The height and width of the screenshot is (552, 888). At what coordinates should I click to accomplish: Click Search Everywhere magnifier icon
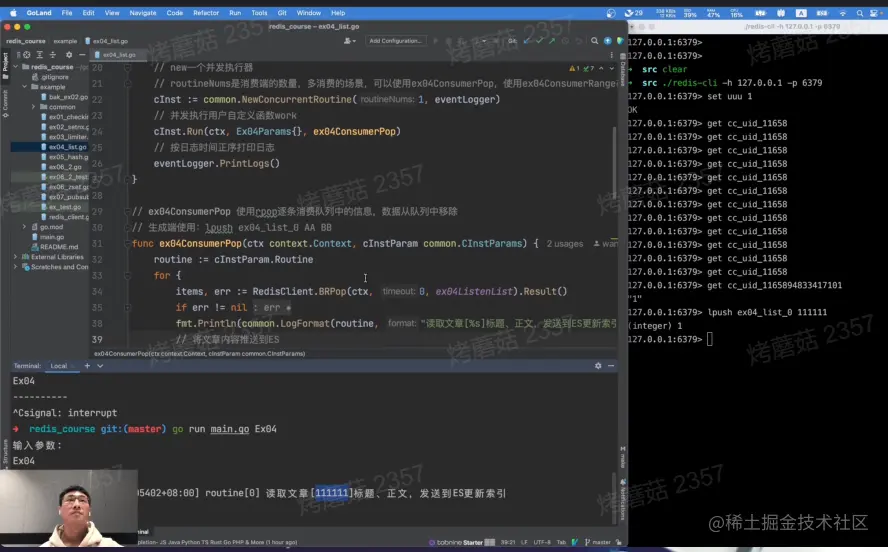(x=594, y=41)
